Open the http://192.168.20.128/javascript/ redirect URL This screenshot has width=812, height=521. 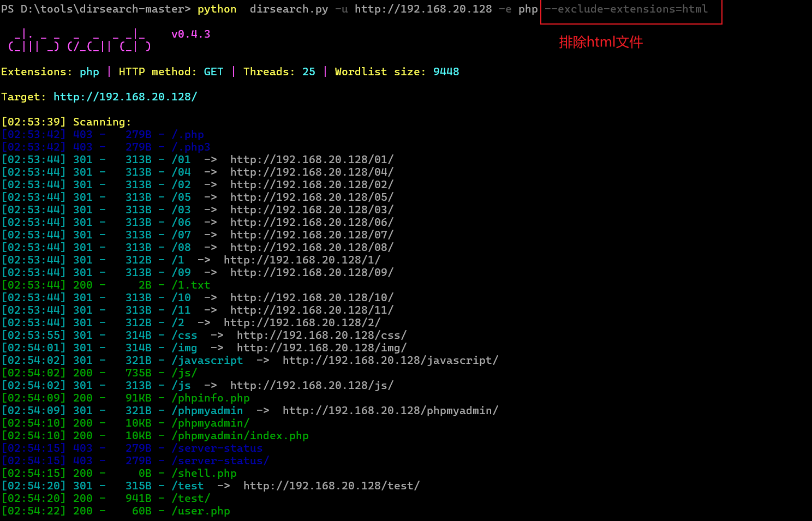[390, 361]
